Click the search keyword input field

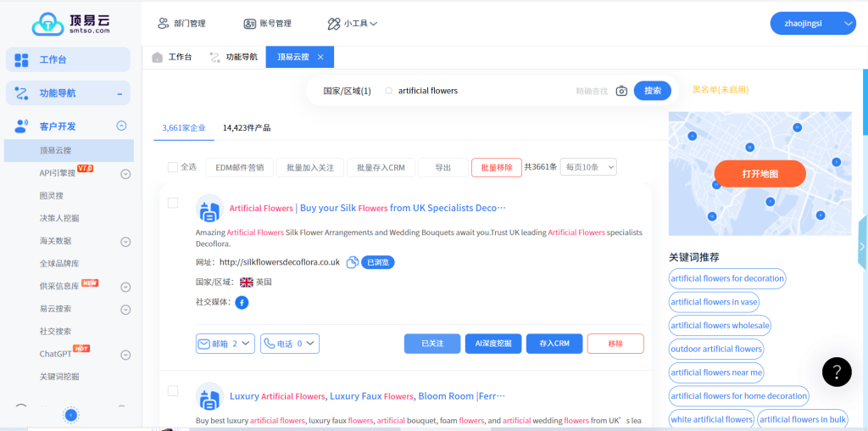click(483, 91)
